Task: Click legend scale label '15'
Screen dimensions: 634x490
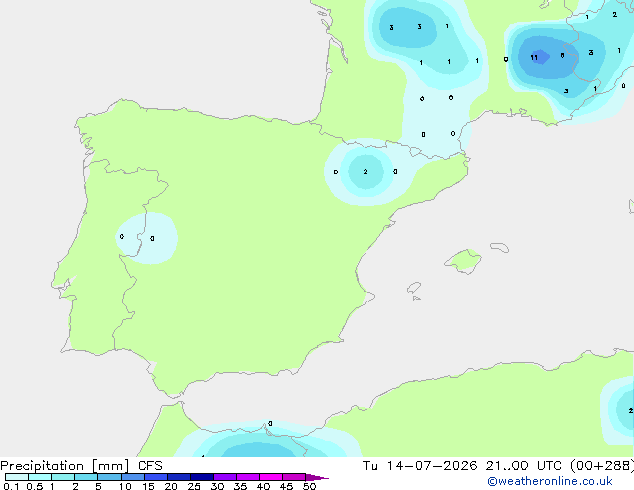Action: (x=148, y=486)
